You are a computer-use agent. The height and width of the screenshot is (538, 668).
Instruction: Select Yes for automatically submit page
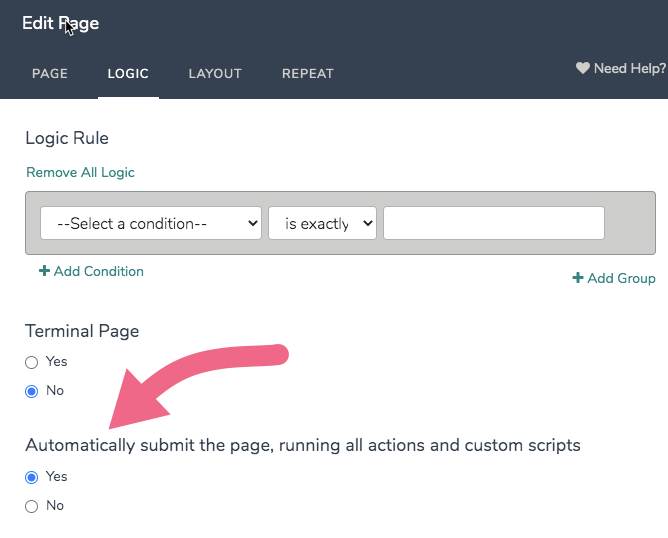32,478
